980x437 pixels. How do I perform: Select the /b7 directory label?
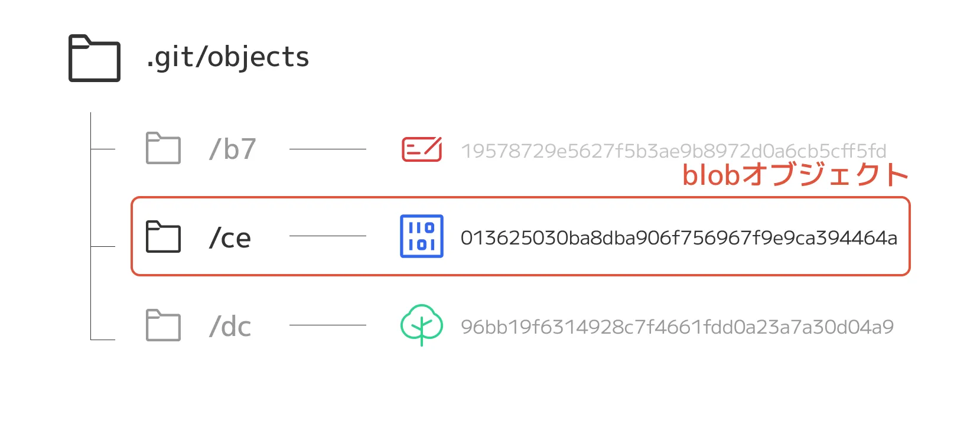point(233,149)
